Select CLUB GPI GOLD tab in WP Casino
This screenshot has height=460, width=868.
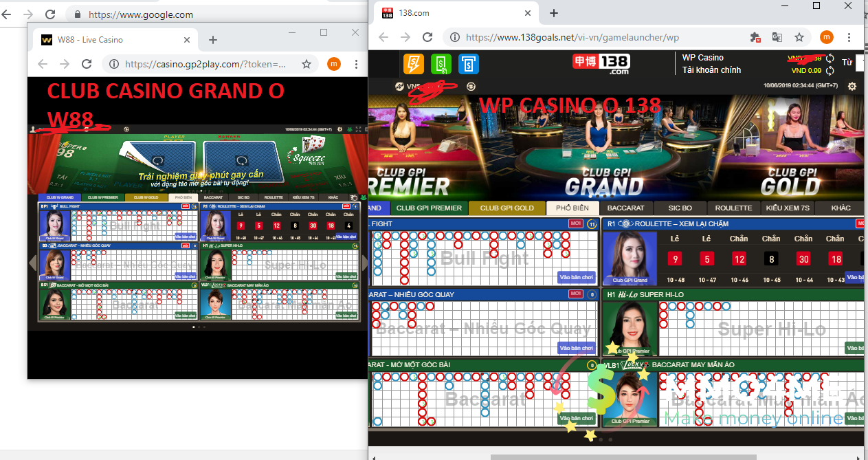(x=507, y=208)
